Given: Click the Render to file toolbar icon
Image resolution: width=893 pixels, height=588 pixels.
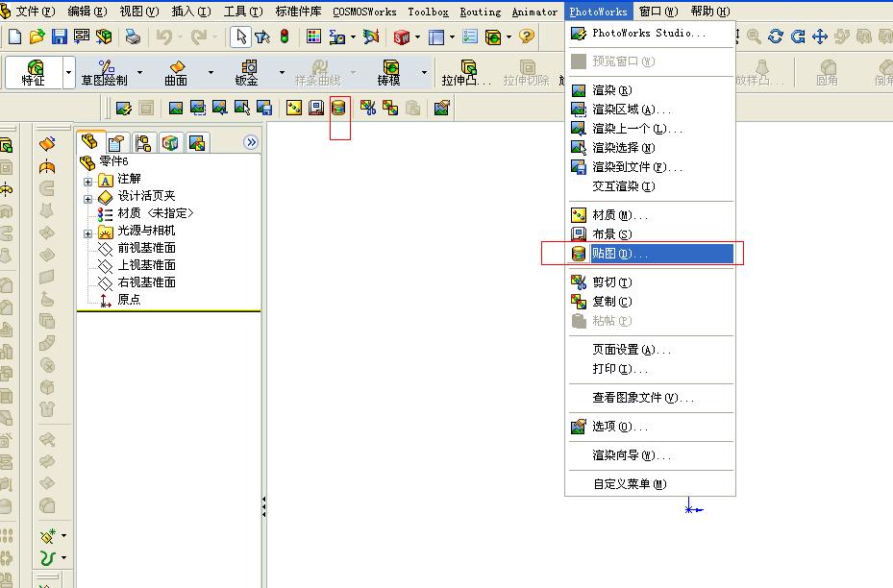Looking at the screenshot, I should point(264,107).
